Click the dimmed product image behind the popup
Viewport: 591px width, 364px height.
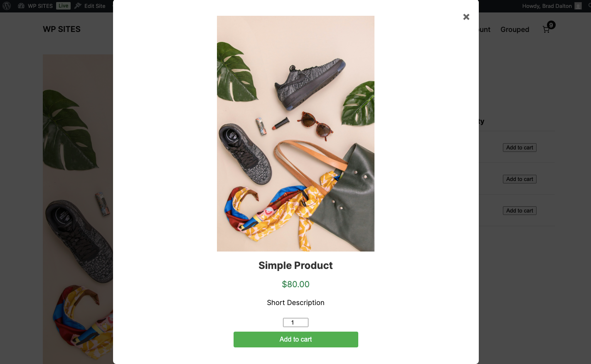pyautogui.click(x=78, y=208)
